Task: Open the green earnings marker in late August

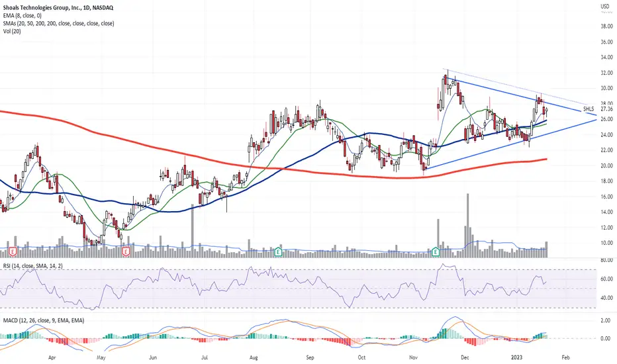Action: click(x=278, y=251)
